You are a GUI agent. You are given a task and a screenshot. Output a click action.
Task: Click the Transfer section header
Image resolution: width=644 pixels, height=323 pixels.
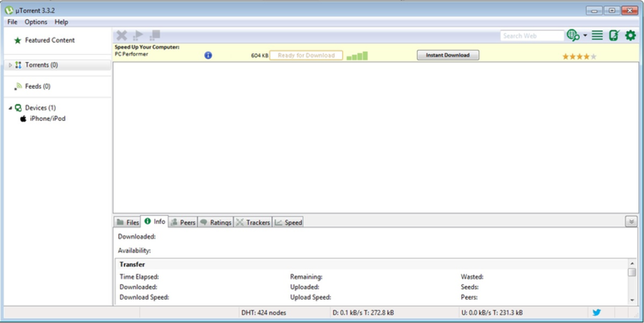[132, 264]
